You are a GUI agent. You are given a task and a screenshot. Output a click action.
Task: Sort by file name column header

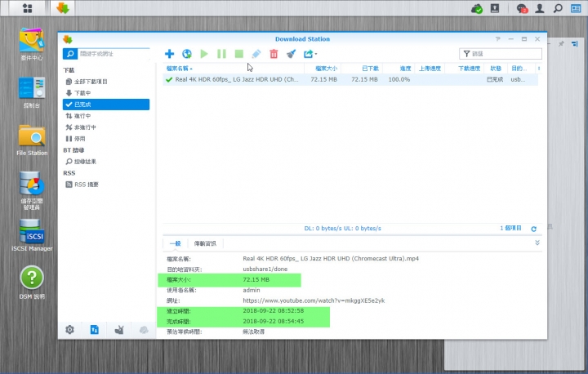(234, 69)
